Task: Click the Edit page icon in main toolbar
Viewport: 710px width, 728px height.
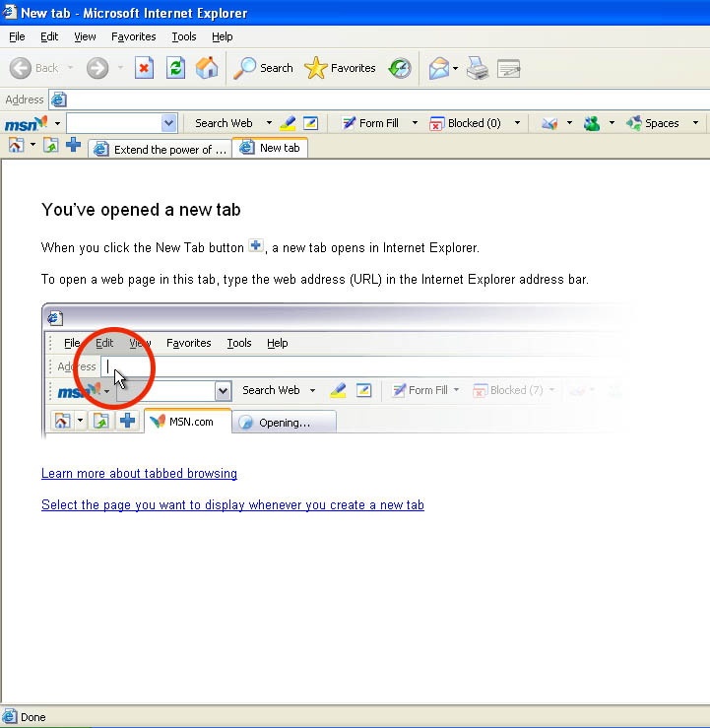Action: (508, 68)
